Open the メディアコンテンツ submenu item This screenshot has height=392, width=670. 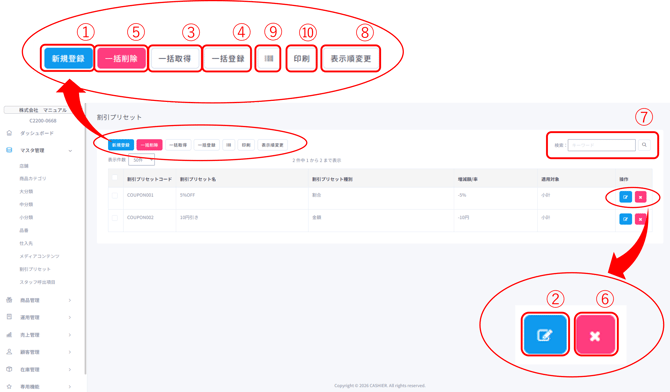(x=39, y=256)
